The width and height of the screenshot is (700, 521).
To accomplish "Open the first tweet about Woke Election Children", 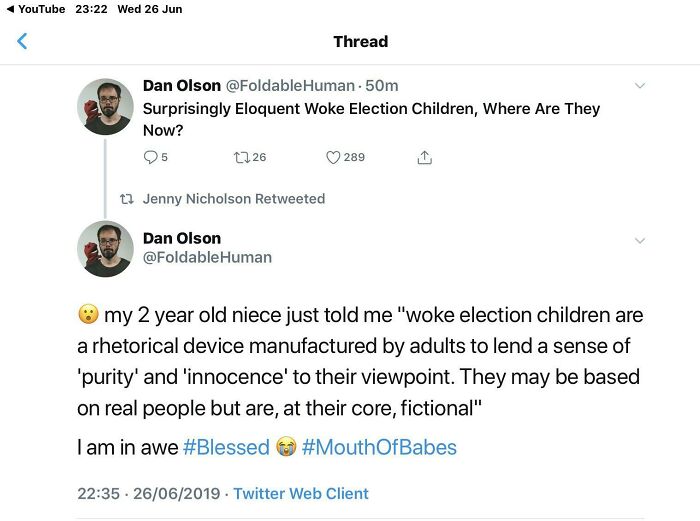I will tap(370, 118).
